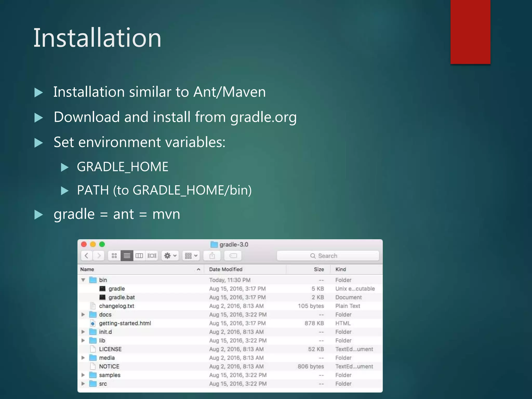The width and height of the screenshot is (532, 399).
Task: Click the 'HTML' kind cell
Action: click(343, 323)
